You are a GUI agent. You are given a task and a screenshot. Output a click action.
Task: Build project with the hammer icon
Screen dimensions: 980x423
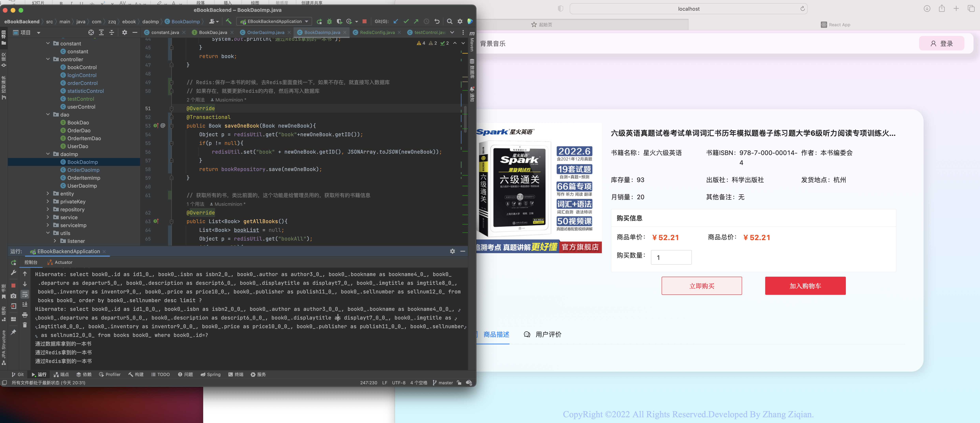[228, 21]
